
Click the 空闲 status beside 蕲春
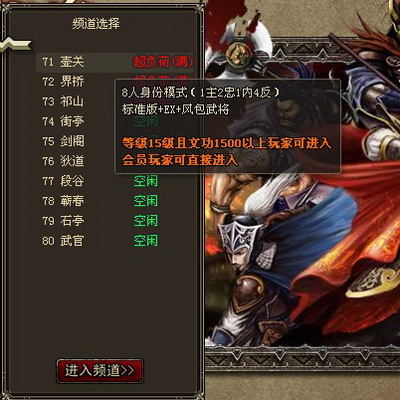click(x=146, y=201)
